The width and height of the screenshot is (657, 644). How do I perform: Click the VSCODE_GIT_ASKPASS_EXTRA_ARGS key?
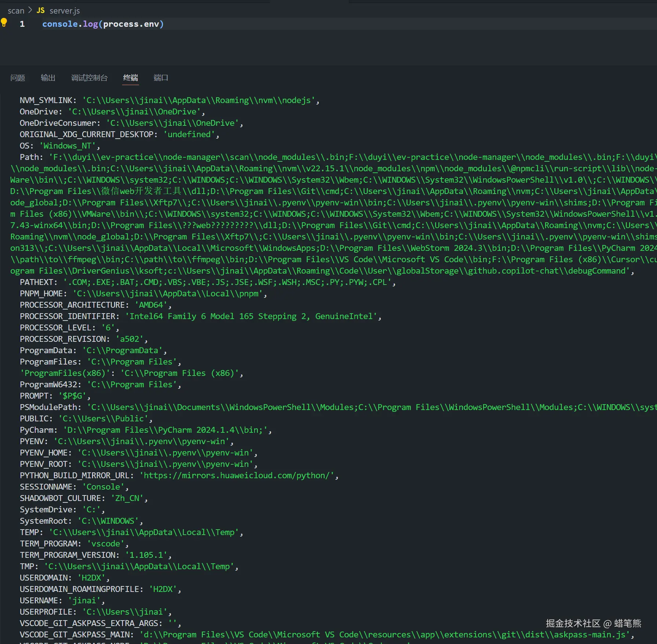pos(89,623)
